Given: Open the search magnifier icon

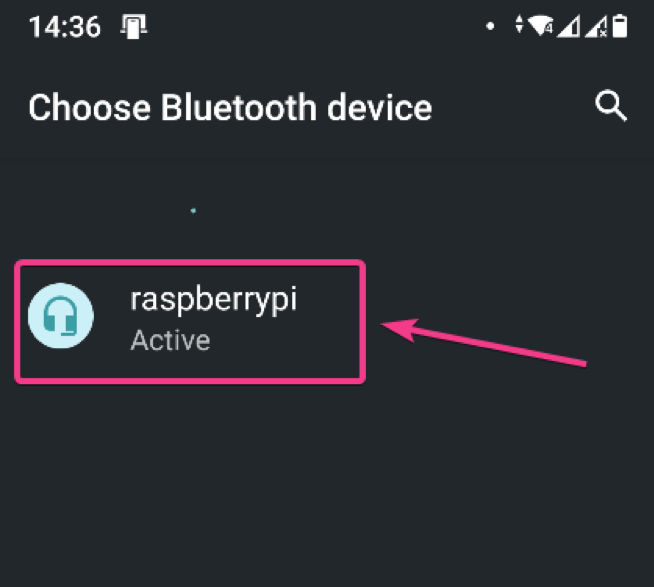Looking at the screenshot, I should coord(611,106).
